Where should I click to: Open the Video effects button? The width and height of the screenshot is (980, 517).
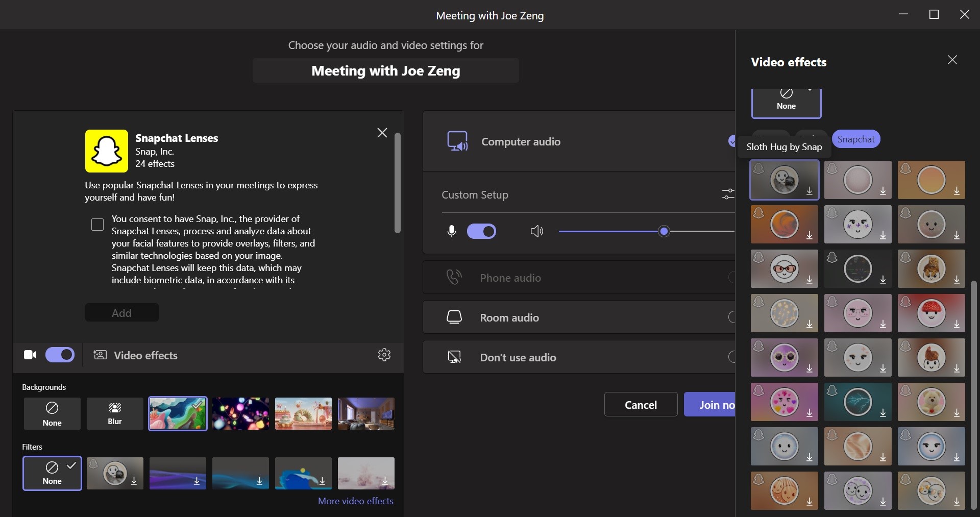click(x=136, y=355)
